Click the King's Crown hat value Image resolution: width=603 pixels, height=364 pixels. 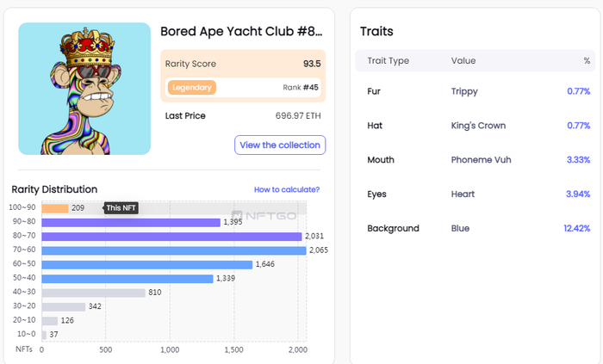point(478,126)
